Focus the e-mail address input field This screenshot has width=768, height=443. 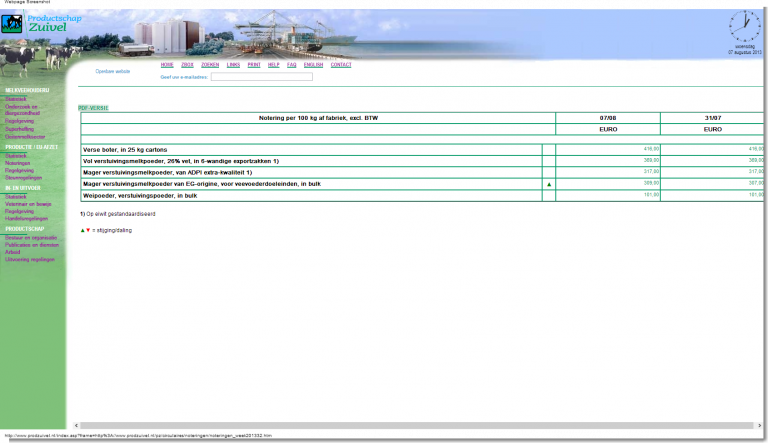(261, 76)
